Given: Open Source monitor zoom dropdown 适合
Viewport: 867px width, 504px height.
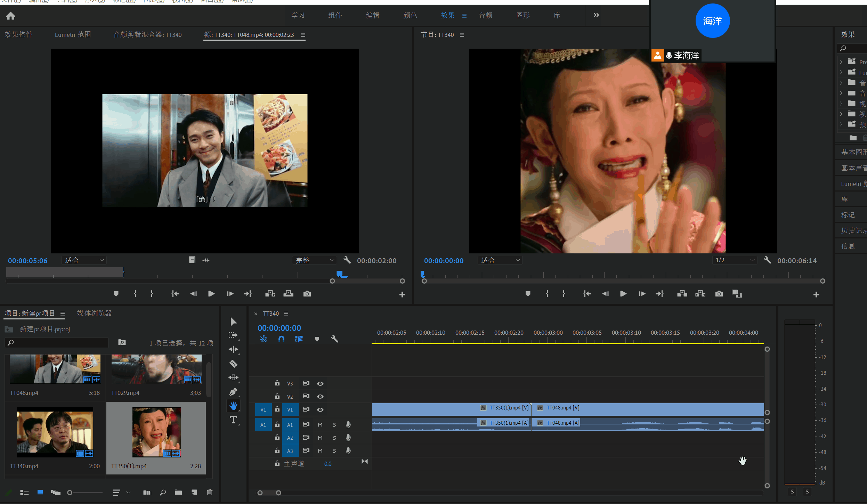Looking at the screenshot, I should tap(84, 260).
